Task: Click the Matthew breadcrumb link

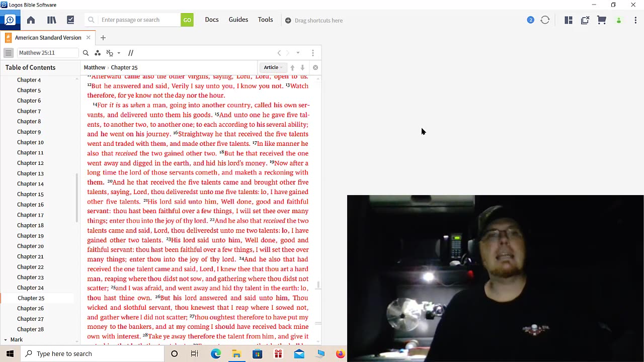Action: [95, 67]
